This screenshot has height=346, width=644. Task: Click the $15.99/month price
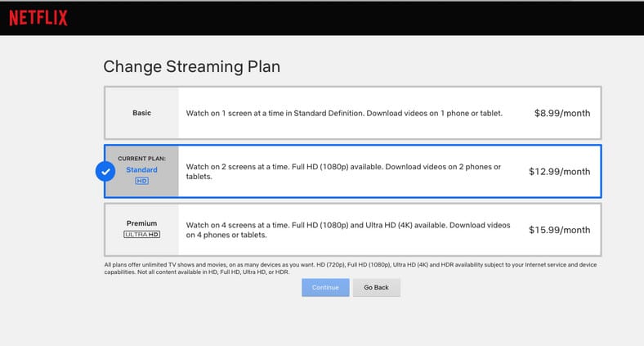pyautogui.click(x=559, y=230)
